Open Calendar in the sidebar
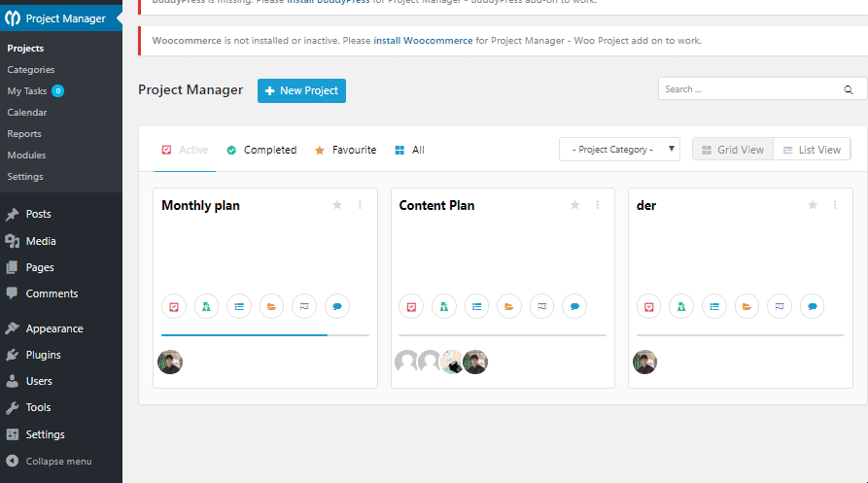This screenshot has height=483, width=868. click(27, 113)
